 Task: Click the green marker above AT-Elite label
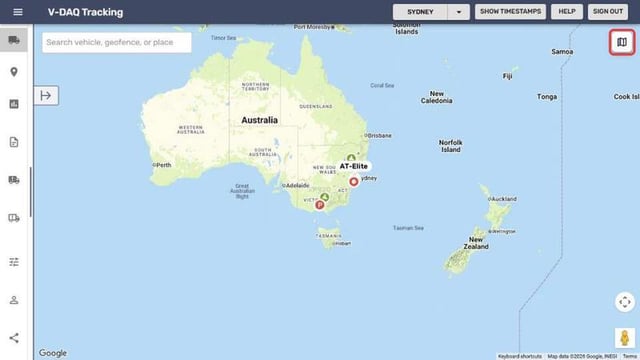coord(351,158)
